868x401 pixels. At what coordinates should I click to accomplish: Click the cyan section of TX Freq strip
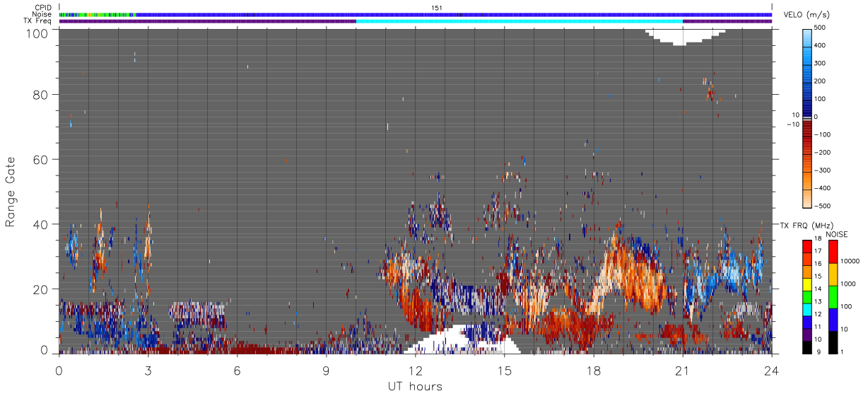point(520,21)
